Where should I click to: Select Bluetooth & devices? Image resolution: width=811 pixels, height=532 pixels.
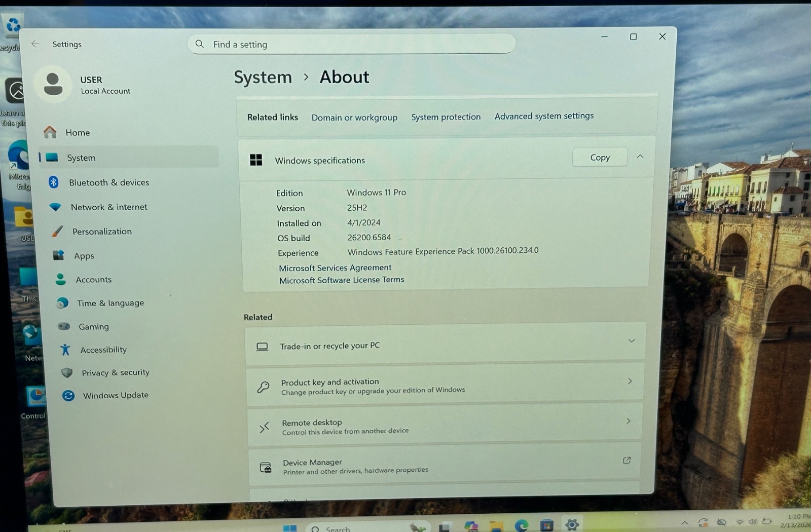(x=109, y=182)
